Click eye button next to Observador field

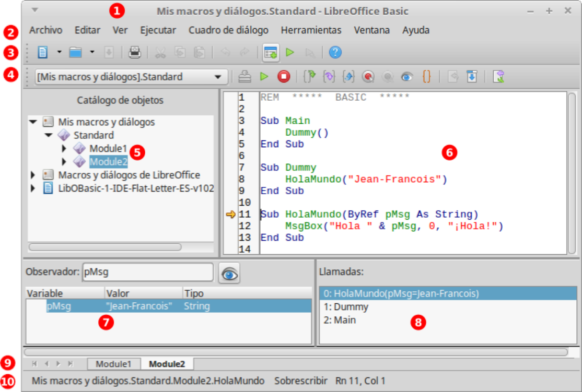tap(229, 274)
